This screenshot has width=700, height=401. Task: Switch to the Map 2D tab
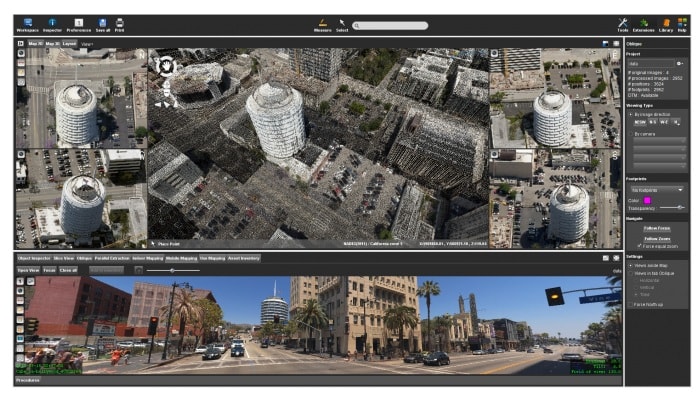pos(35,44)
